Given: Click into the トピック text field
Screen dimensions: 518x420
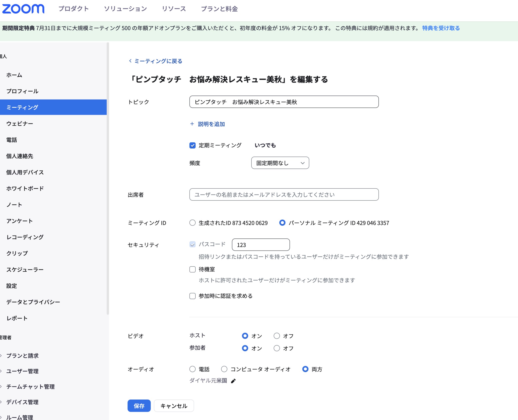Looking at the screenshot, I should coord(284,102).
